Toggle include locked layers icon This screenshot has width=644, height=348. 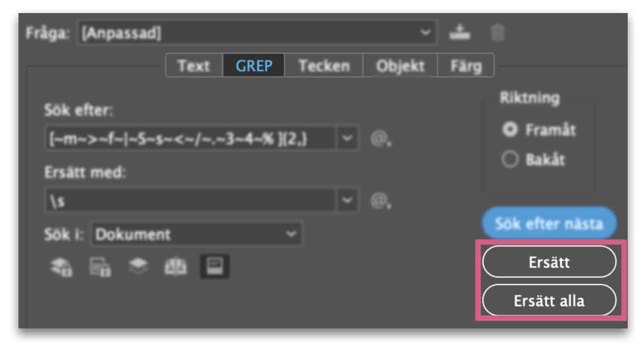tap(61, 267)
